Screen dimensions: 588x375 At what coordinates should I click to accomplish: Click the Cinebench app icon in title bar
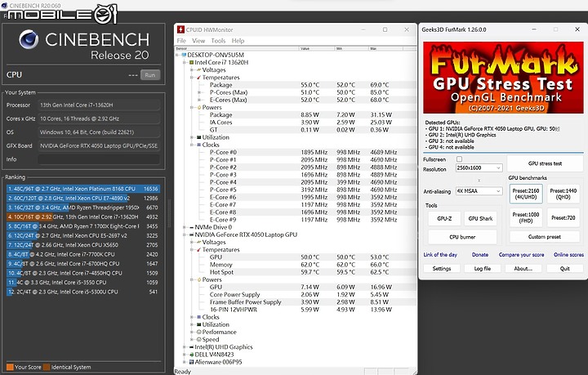tap(4, 5)
